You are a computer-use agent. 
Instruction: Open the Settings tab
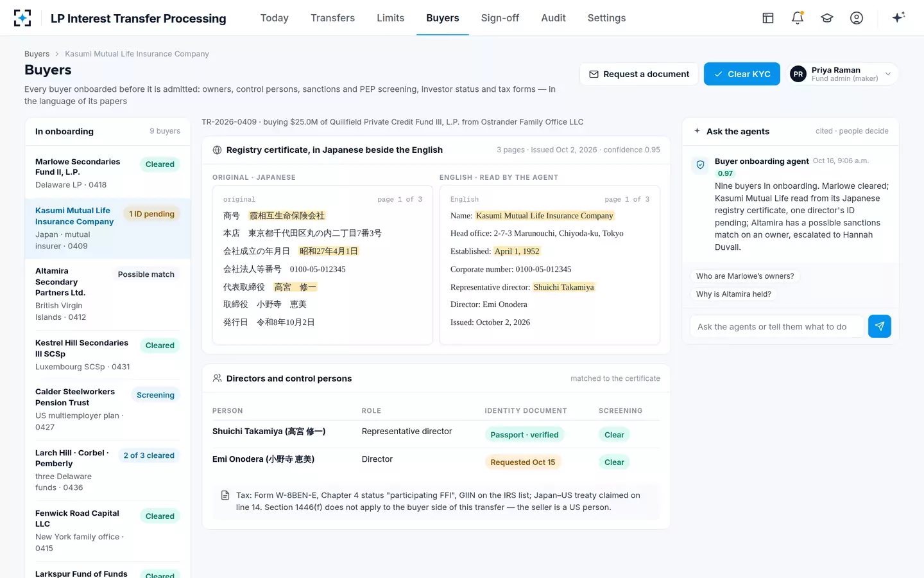tap(606, 18)
